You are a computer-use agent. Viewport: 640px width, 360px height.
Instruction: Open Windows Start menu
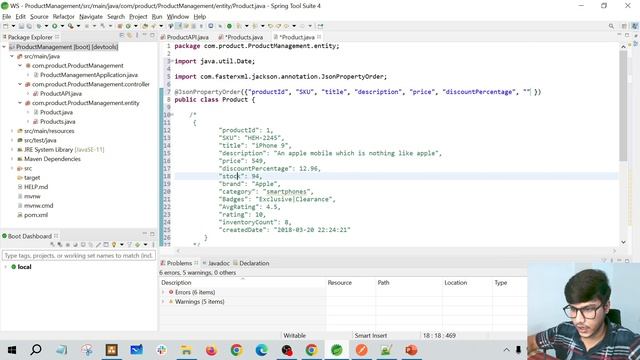click(11, 350)
